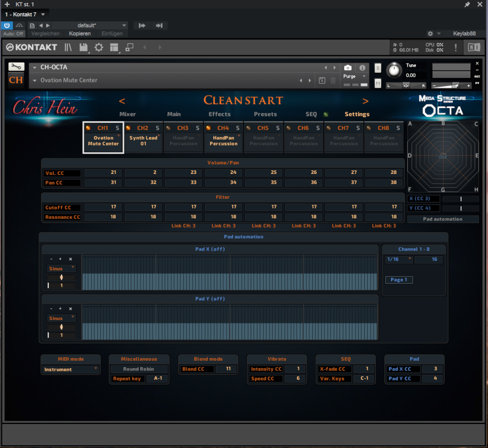The width and height of the screenshot is (488, 448).
Task: Click the Pad X automation x icon
Action: tap(70, 259)
